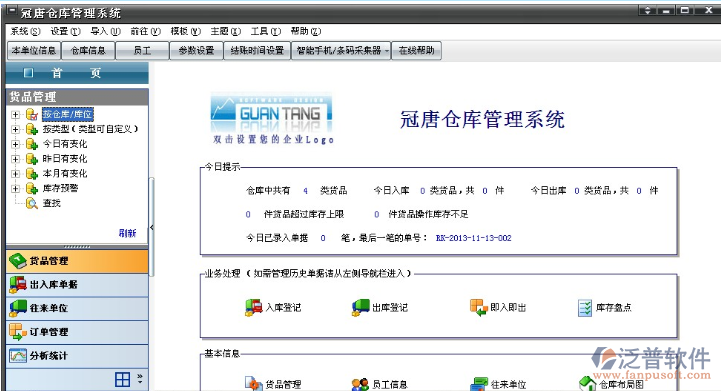Expand the 按仓库/库位 tree node
This screenshot has height=391, width=721.
tap(15, 115)
